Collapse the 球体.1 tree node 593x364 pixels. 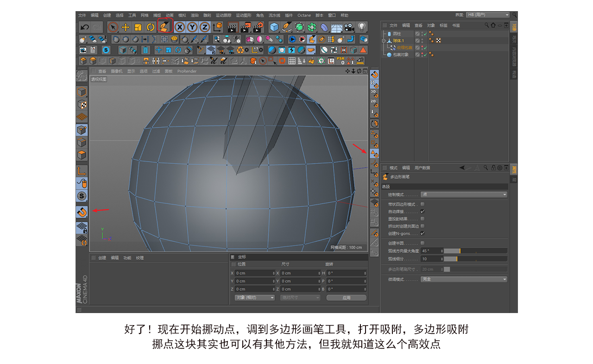point(384,41)
